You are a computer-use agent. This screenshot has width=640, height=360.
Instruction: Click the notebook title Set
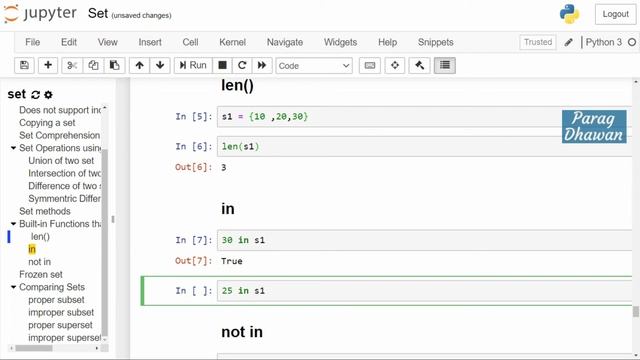[x=98, y=13]
